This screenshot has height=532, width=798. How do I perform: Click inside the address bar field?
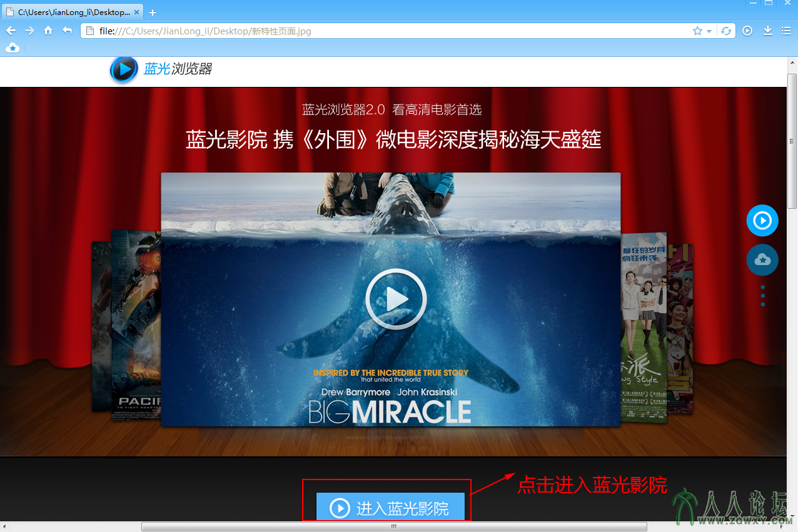tap(313, 30)
